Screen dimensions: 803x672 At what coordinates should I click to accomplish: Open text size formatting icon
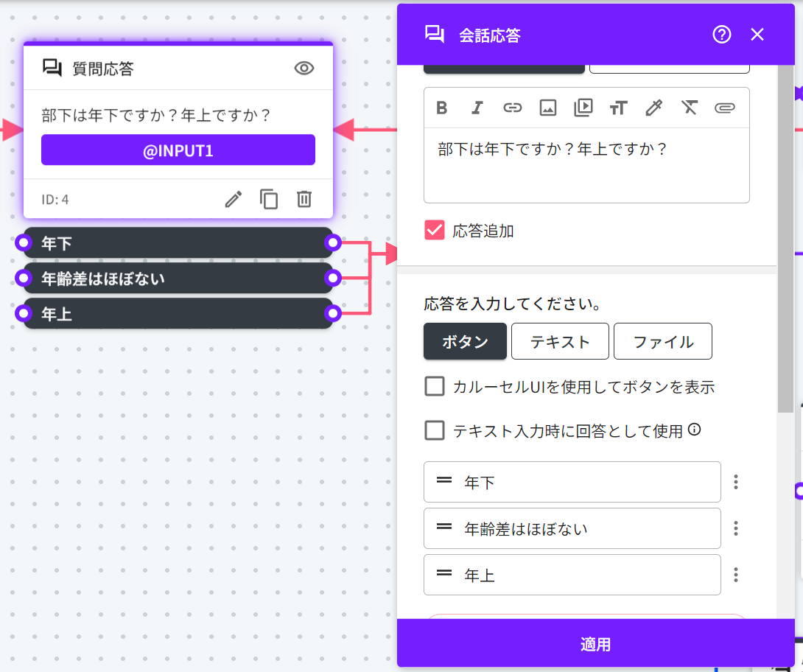pos(618,108)
